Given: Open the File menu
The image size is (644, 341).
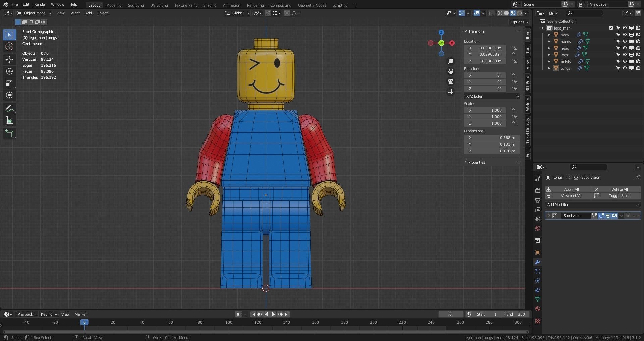Looking at the screenshot, I should pyautogui.click(x=15, y=4).
